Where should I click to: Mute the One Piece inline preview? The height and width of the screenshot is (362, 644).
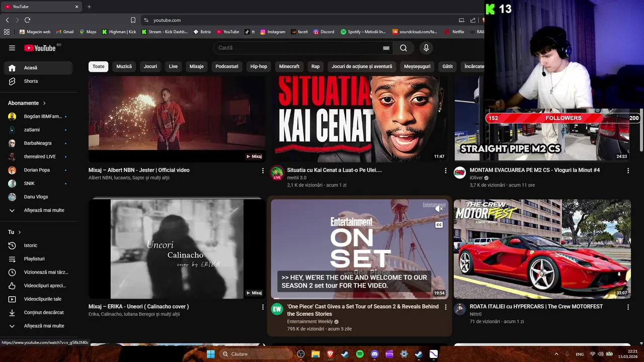pyautogui.click(x=439, y=208)
